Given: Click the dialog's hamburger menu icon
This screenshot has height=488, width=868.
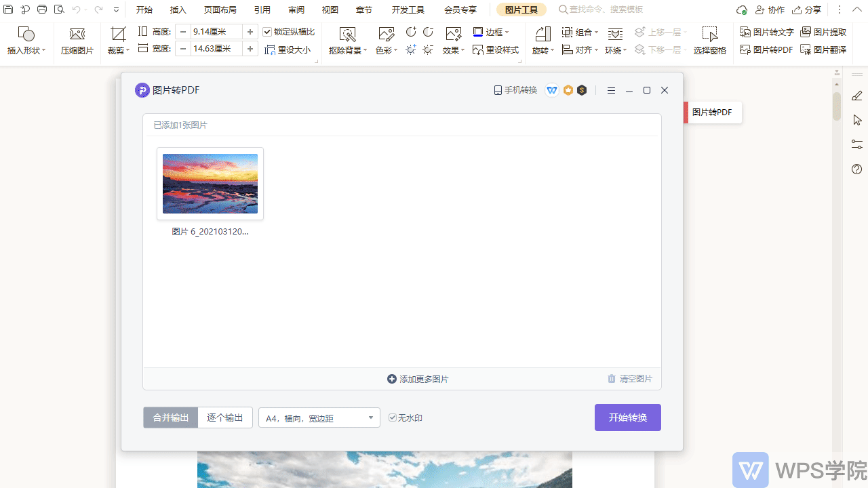Looking at the screenshot, I should pos(611,91).
